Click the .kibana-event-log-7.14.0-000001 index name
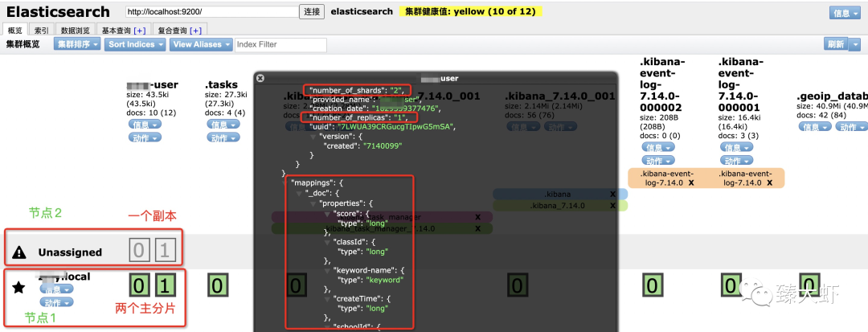The height and width of the screenshot is (332, 868). point(741,84)
